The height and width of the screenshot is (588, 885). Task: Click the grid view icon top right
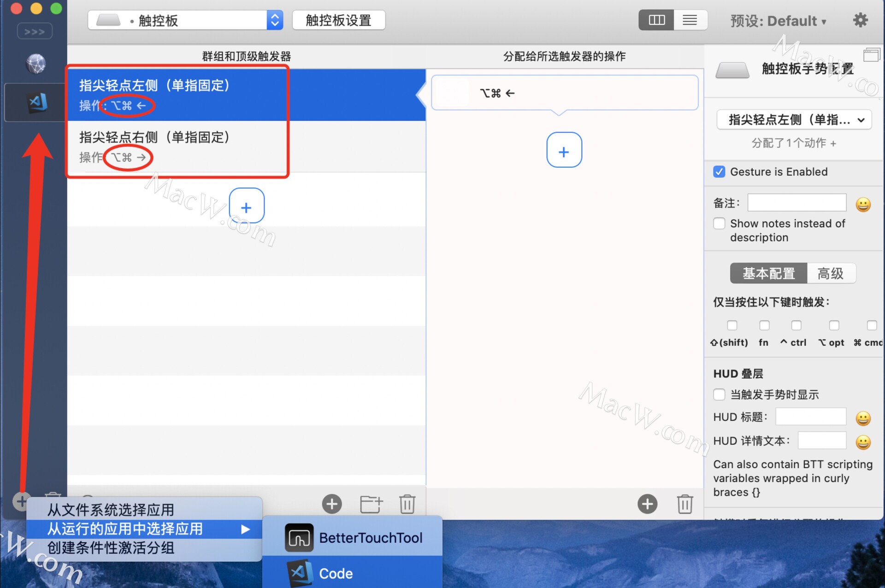pos(656,20)
